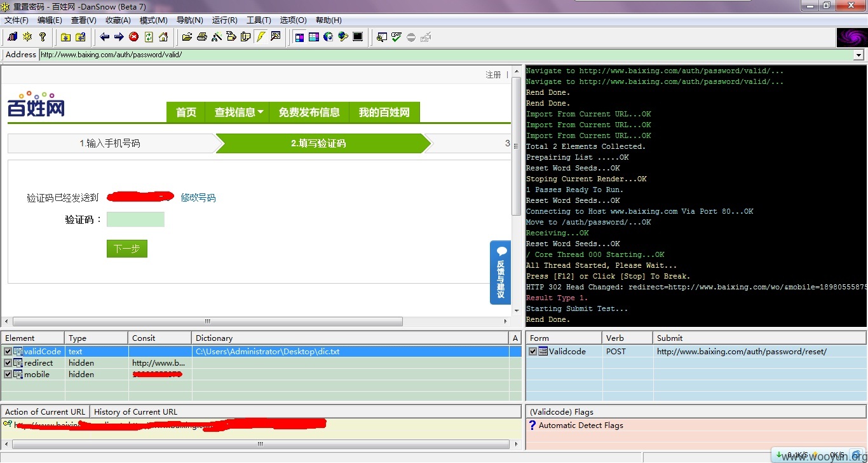
Task: Open 我的百姓网 navigation item
Action: pos(384,112)
